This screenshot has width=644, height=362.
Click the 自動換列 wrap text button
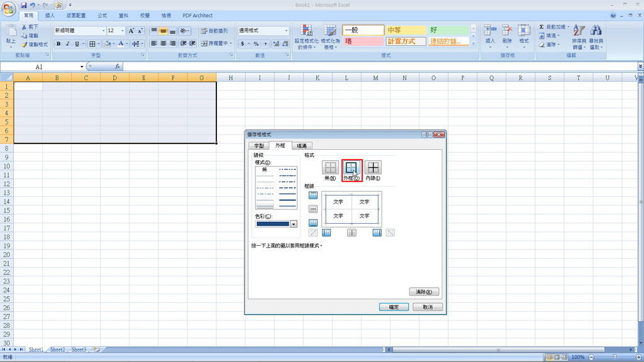pyautogui.click(x=214, y=31)
